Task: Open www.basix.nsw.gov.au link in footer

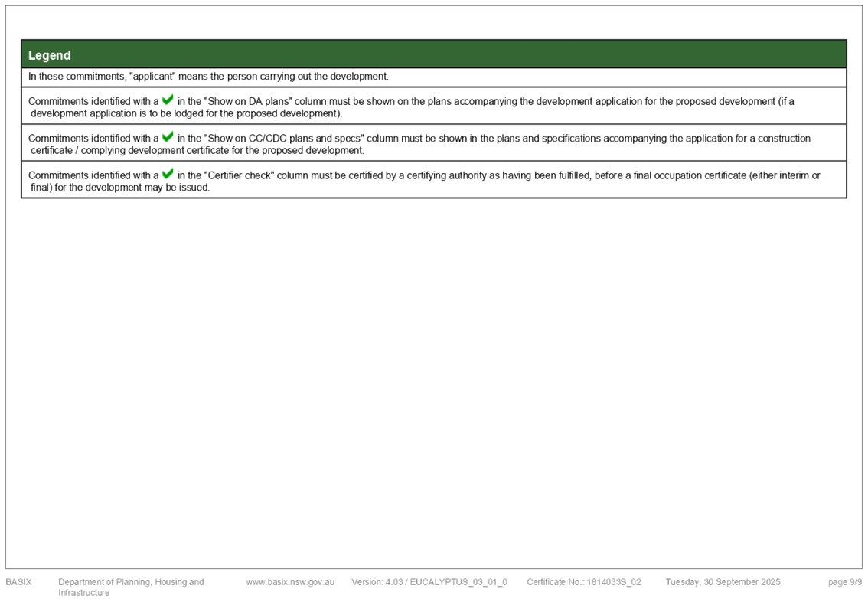Action: [x=290, y=582]
